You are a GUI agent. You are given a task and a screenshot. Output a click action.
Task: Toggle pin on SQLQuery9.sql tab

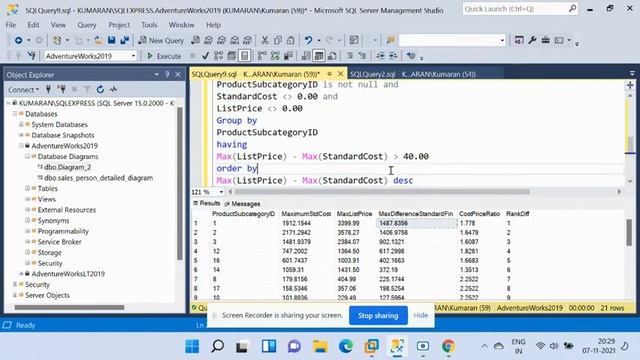(330, 74)
